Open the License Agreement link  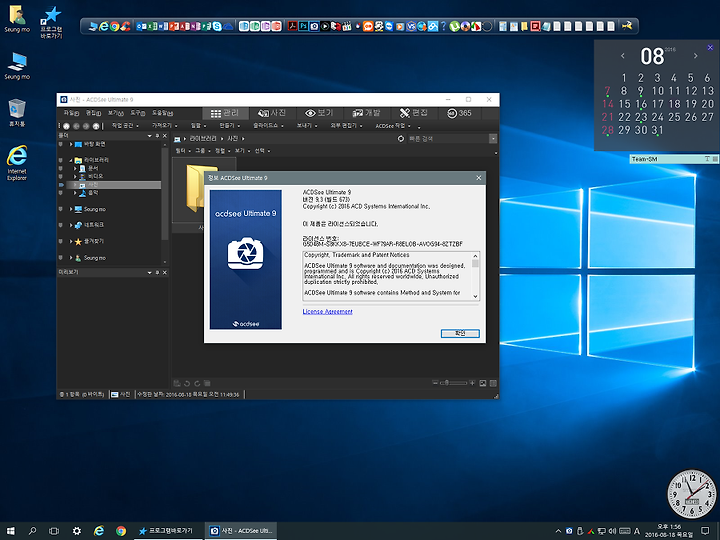(x=327, y=311)
